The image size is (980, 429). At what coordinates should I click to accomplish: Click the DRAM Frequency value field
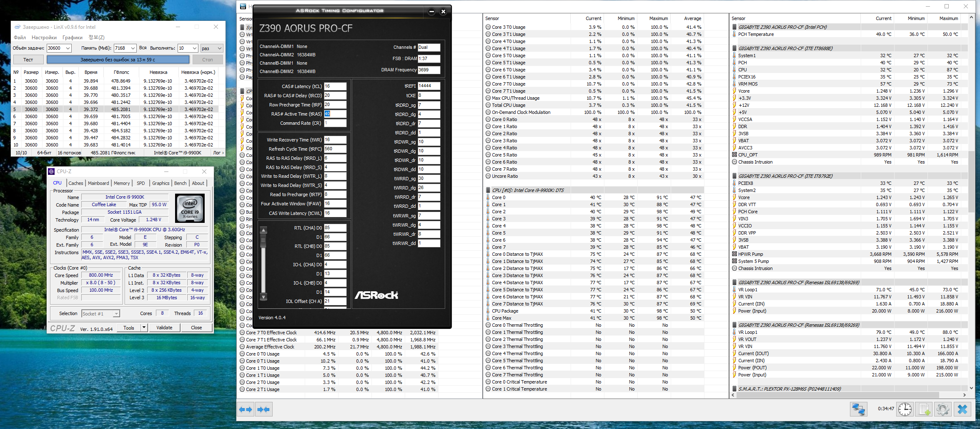429,70
